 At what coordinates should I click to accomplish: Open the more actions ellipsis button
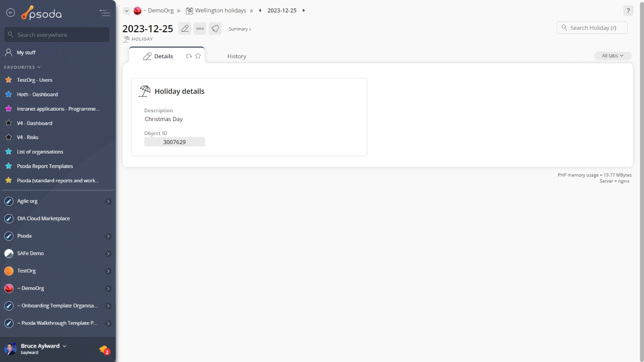pyautogui.click(x=200, y=28)
